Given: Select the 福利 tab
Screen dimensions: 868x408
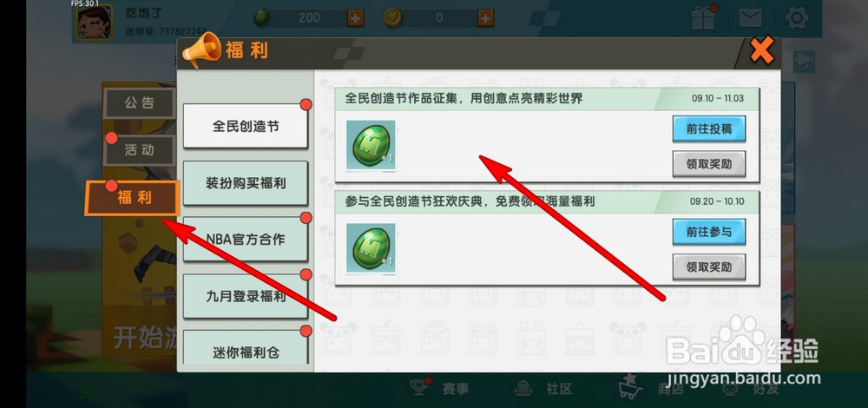Looking at the screenshot, I should point(133,198).
